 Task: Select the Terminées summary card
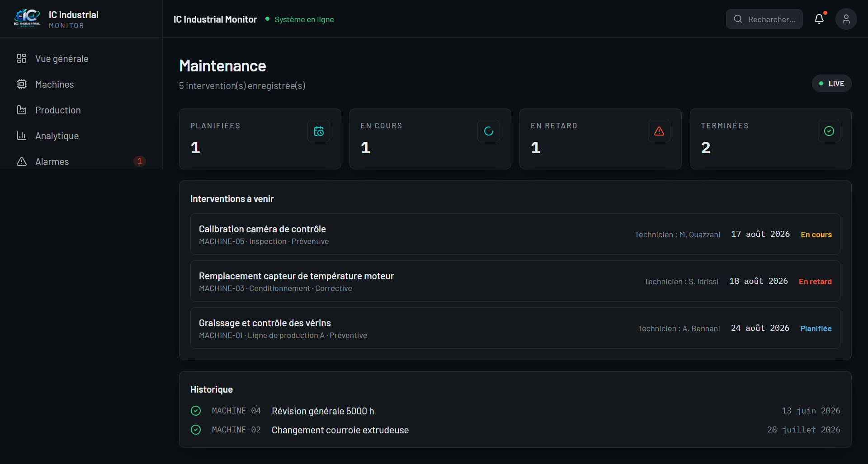pyautogui.click(x=771, y=139)
